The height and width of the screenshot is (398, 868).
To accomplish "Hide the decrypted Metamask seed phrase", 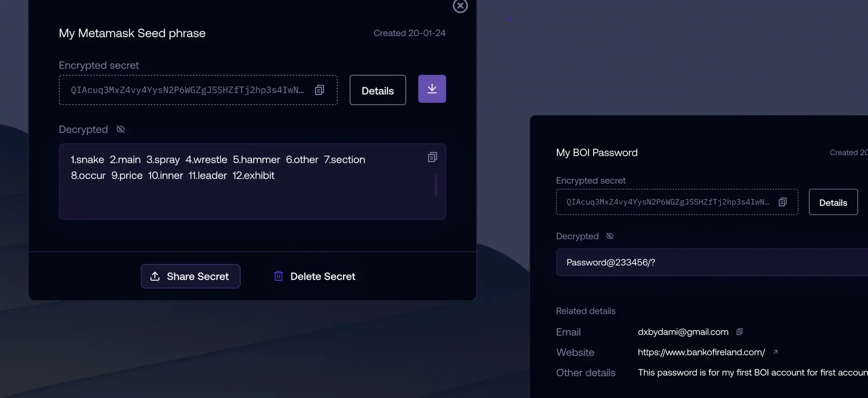I will coord(121,129).
